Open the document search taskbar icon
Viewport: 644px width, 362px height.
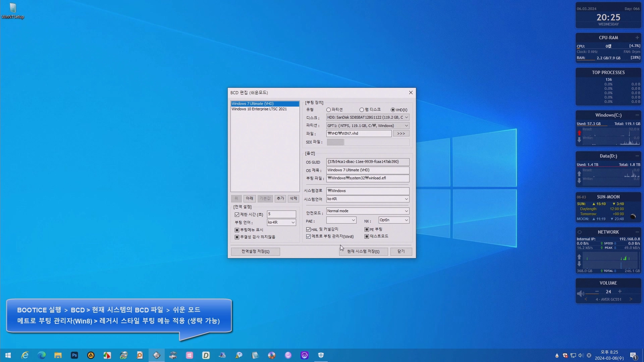coord(140,355)
